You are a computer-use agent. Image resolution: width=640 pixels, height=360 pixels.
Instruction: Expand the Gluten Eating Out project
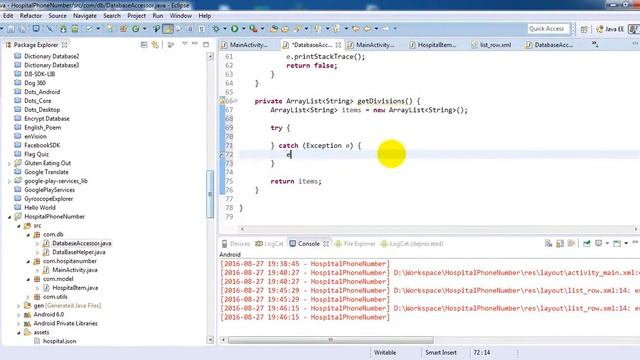pyautogui.click(x=9, y=163)
